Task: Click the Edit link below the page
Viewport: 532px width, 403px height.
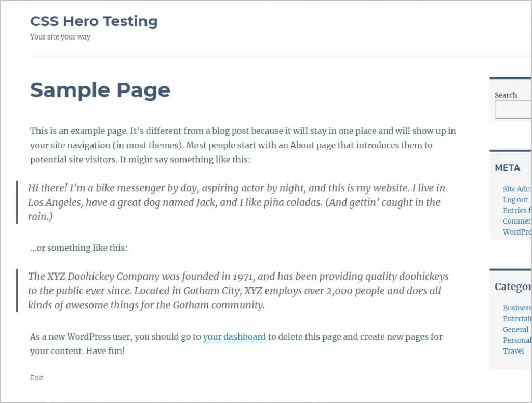Action: click(37, 378)
